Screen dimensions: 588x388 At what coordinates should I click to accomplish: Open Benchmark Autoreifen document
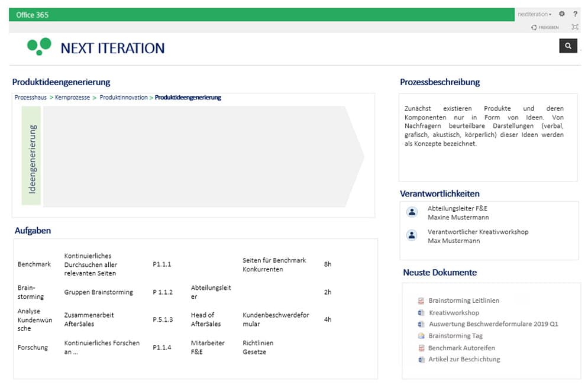click(461, 348)
